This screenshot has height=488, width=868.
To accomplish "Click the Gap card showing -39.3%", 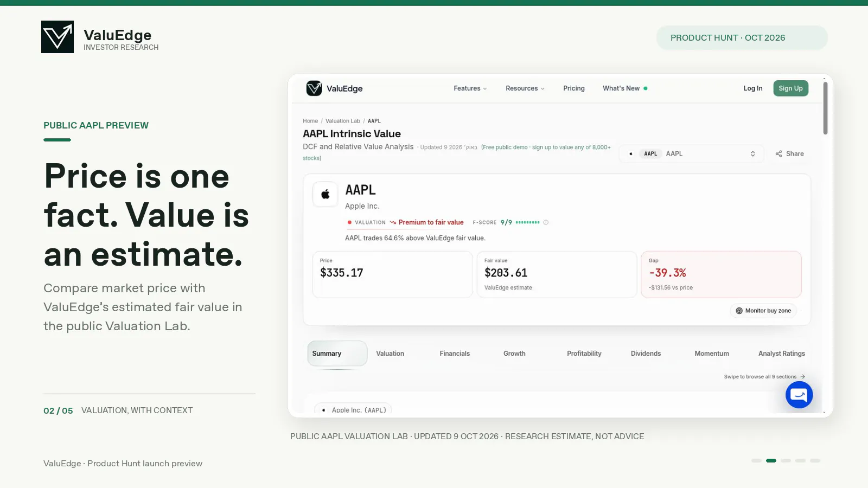I will (721, 274).
